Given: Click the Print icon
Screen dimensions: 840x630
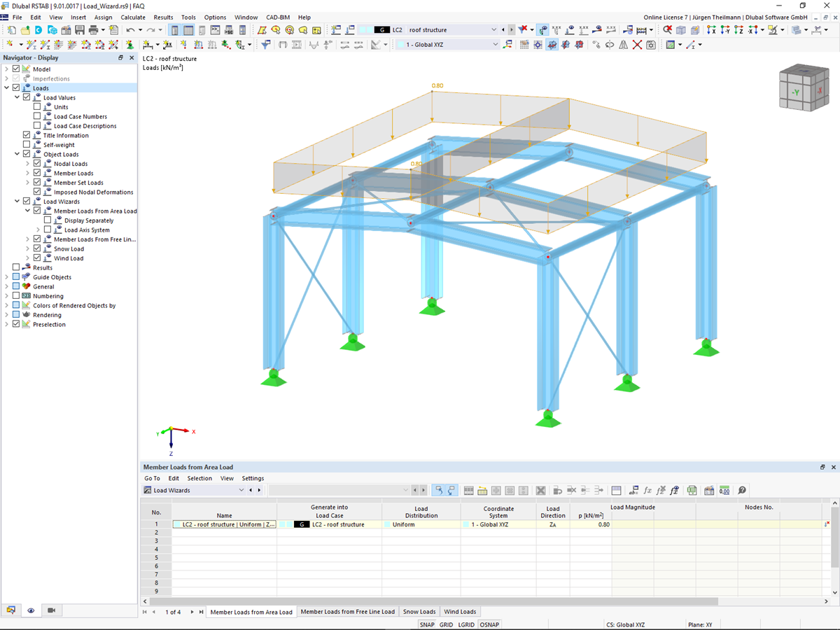Looking at the screenshot, I should pos(94,30).
